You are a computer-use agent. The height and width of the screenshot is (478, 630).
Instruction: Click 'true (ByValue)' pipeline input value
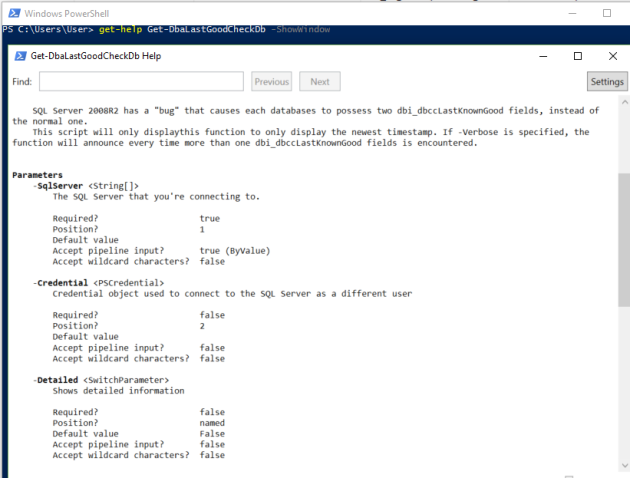(x=235, y=251)
